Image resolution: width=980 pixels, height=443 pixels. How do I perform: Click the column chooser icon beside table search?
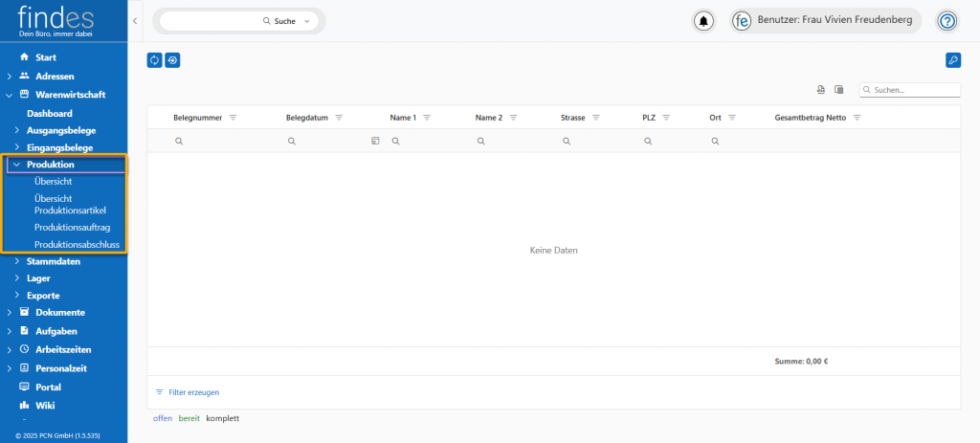coord(838,90)
